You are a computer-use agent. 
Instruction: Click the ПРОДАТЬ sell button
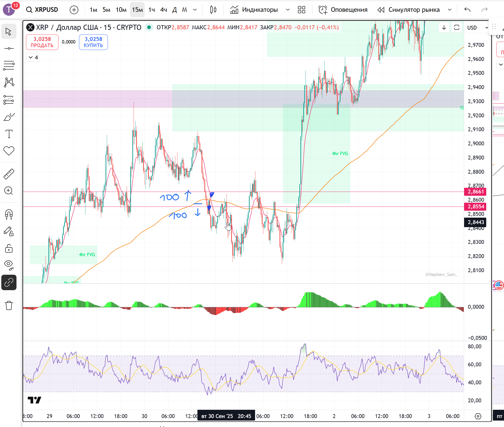coord(42,42)
